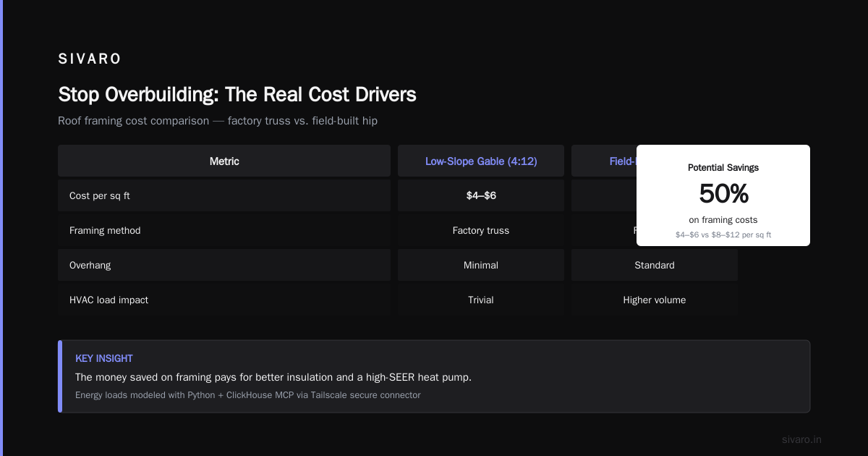Click the 'Factory truss' cell
868x456 pixels.
tap(481, 230)
